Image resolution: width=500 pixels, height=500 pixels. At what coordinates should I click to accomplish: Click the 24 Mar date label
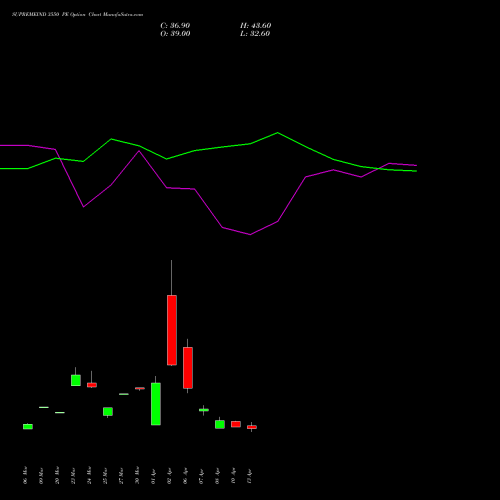(x=89, y=475)
